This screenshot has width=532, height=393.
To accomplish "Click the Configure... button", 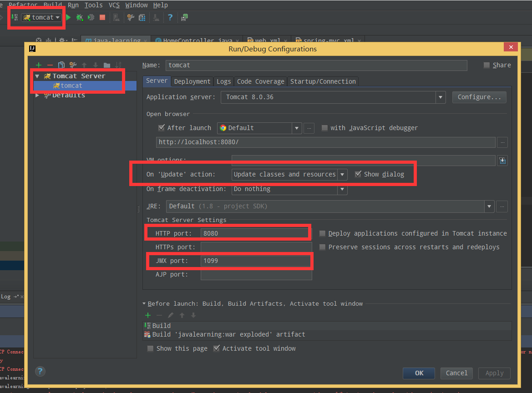I will (x=479, y=97).
